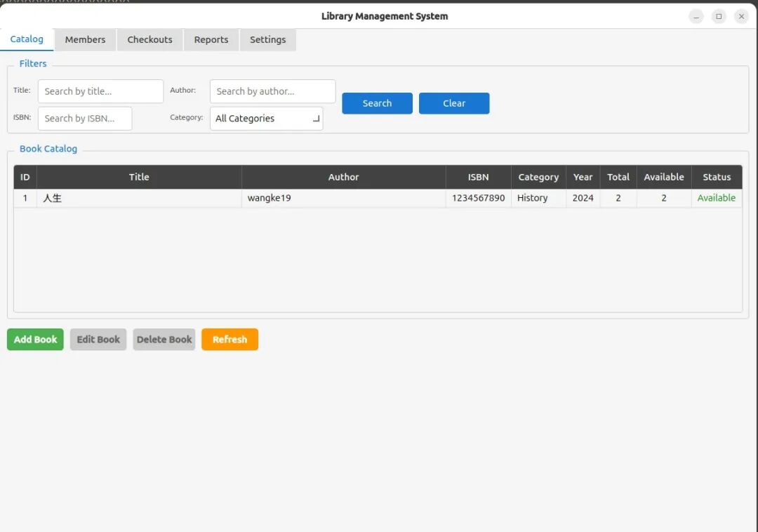Click the Edit Book button
The width and height of the screenshot is (758, 532).
pyautogui.click(x=98, y=339)
